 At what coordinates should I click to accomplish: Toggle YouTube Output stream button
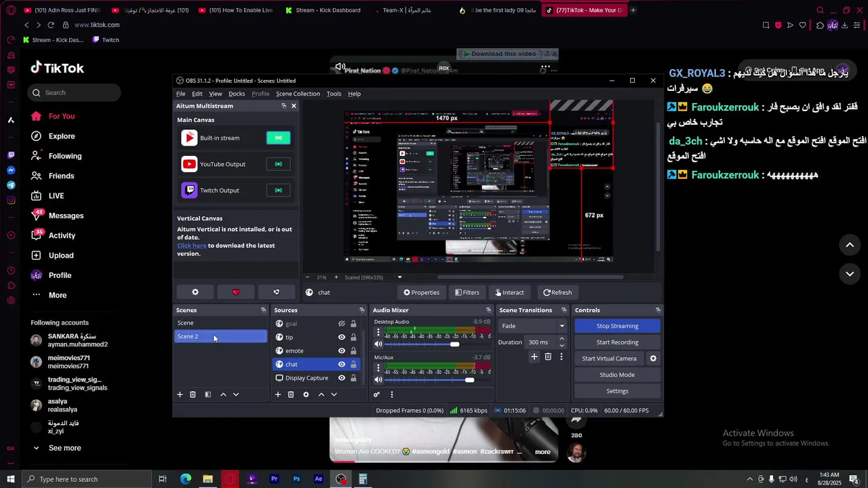pyautogui.click(x=278, y=164)
